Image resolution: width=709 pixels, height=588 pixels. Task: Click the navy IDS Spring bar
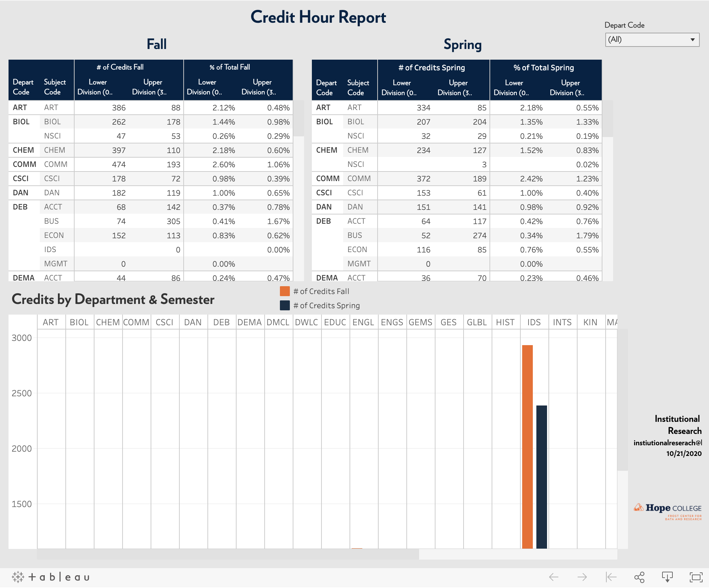pos(542,477)
